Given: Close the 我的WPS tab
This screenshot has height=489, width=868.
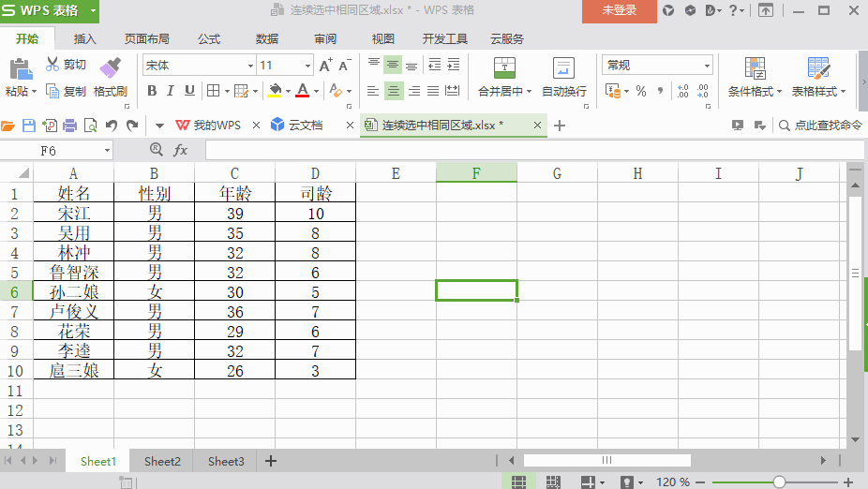Looking at the screenshot, I should (256, 126).
